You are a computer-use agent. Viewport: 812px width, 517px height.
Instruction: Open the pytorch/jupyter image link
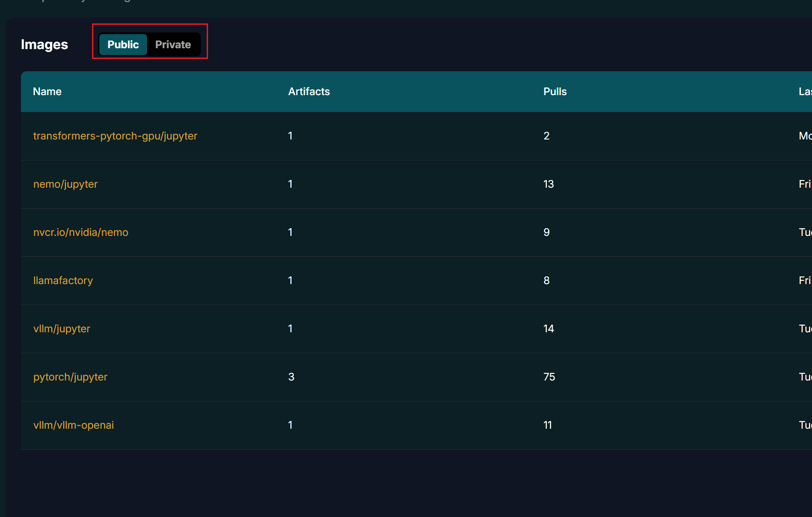[x=70, y=377]
